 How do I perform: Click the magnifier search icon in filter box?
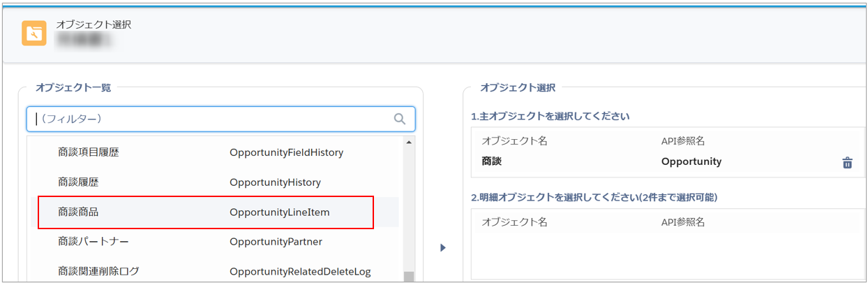click(x=400, y=119)
